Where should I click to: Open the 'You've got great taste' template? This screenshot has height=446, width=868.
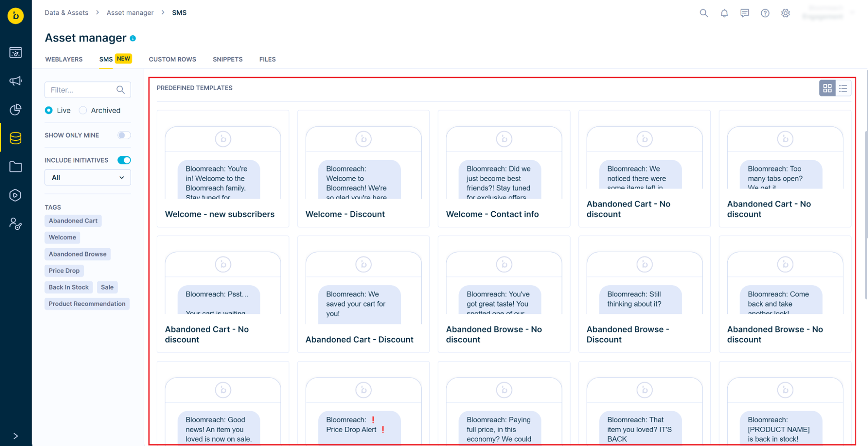[x=504, y=294]
